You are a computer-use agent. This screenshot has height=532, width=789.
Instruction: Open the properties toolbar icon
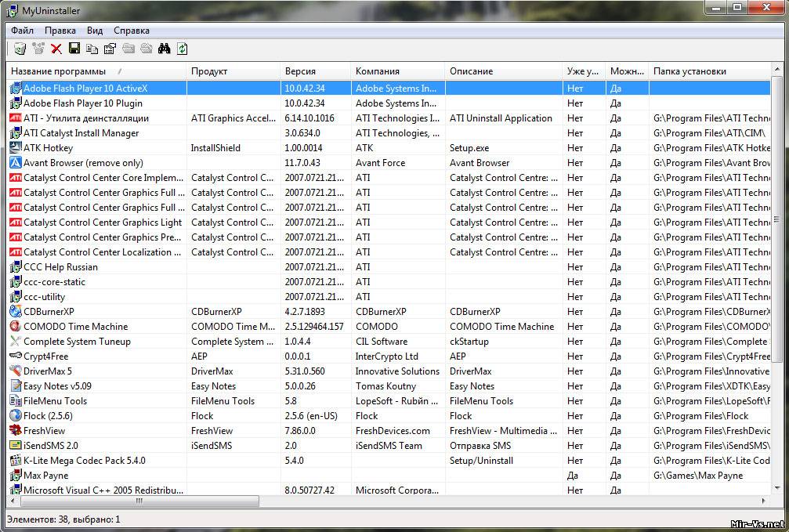pos(110,49)
